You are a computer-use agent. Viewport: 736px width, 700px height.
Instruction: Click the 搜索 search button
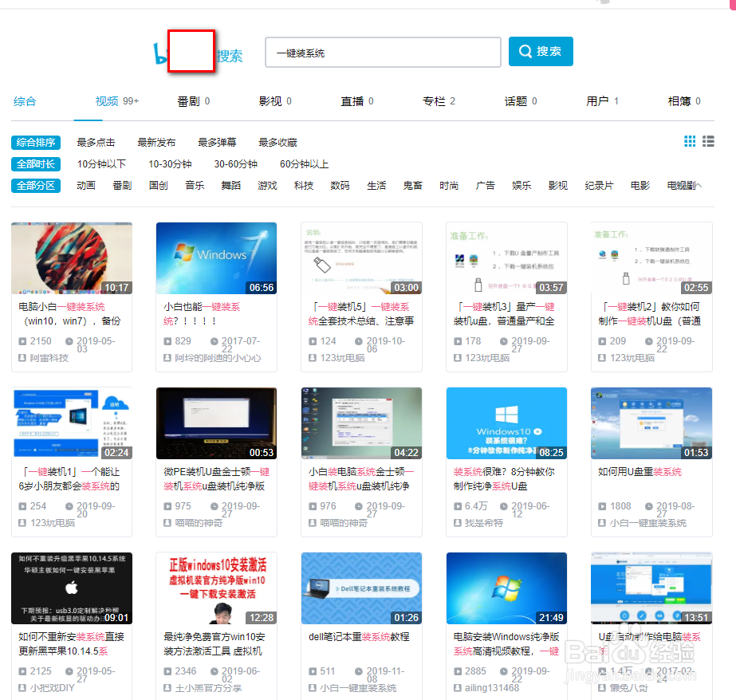click(541, 50)
